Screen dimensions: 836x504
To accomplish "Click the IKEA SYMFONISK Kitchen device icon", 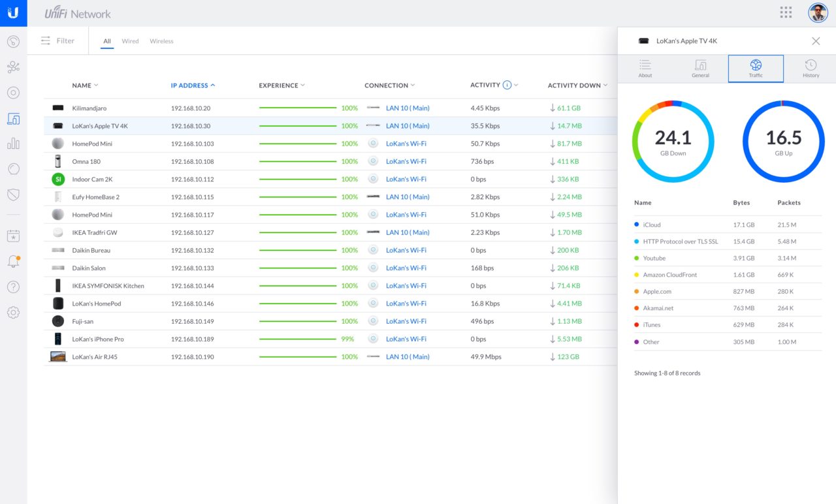I will pyautogui.click(x=58, y=286).
